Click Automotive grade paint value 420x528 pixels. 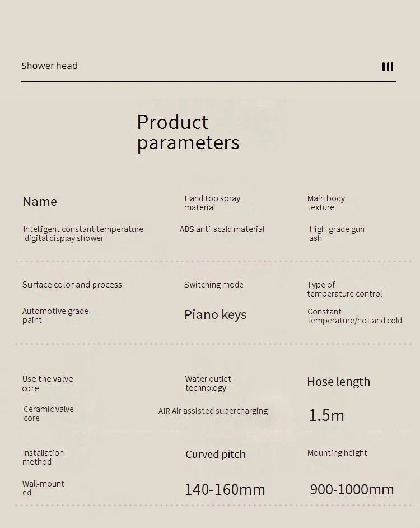[x=55, y=316]
